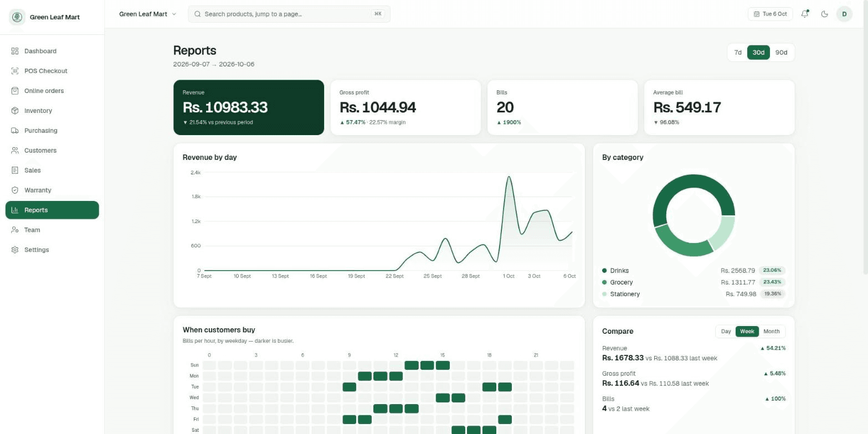Image resolution: width=868 pixels, height=434 pixels.
Task: Select the 90d range option
Action: tap(781, 53)
